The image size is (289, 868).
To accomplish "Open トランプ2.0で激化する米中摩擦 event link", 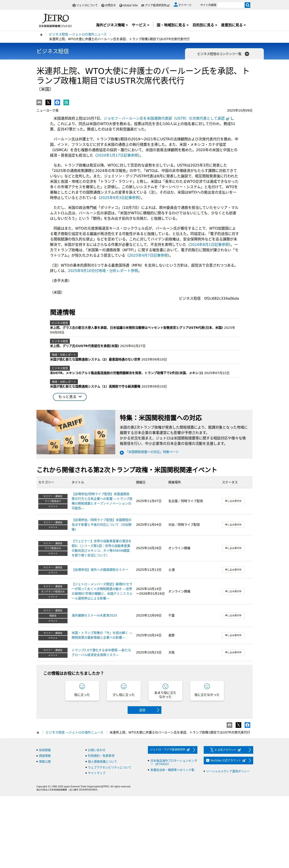I will point(101,652).
